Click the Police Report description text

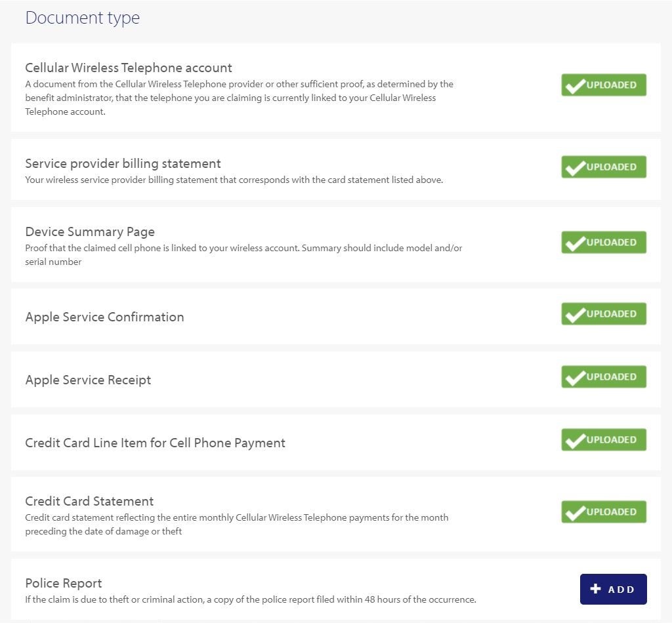[250, 599]
